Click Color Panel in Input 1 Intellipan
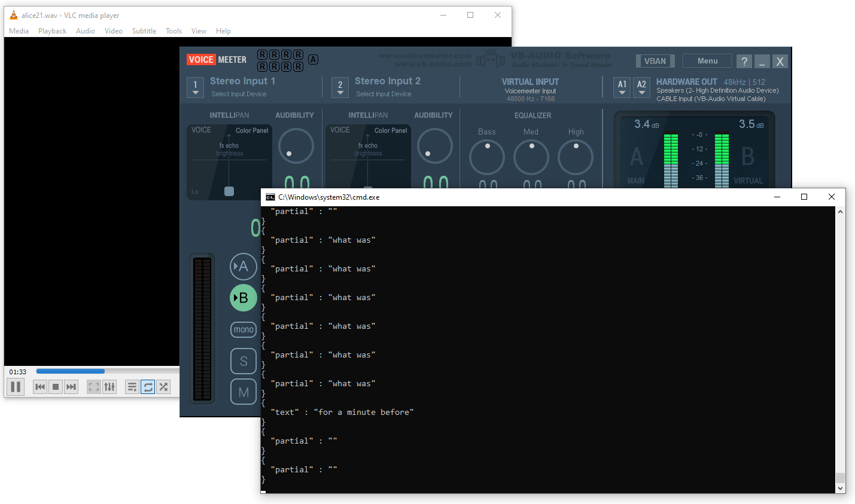 point(251,130)
